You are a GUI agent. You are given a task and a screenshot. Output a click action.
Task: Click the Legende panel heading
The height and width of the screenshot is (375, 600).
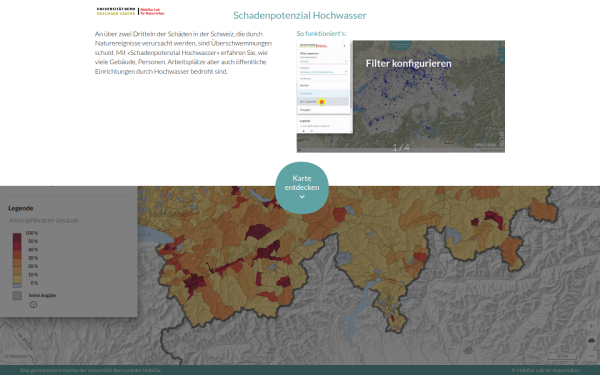click(x=21, y=208)
